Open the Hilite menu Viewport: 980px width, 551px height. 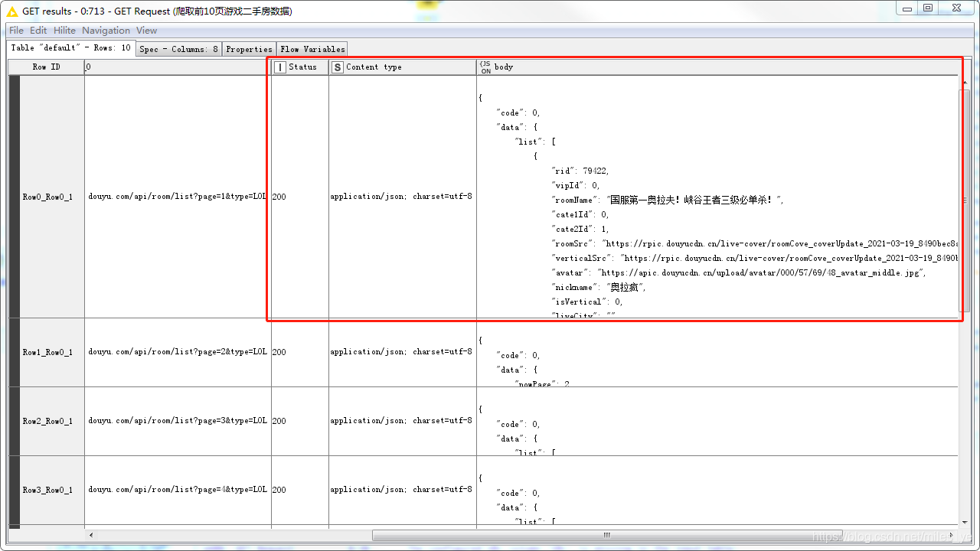click(x=64, y=31)
